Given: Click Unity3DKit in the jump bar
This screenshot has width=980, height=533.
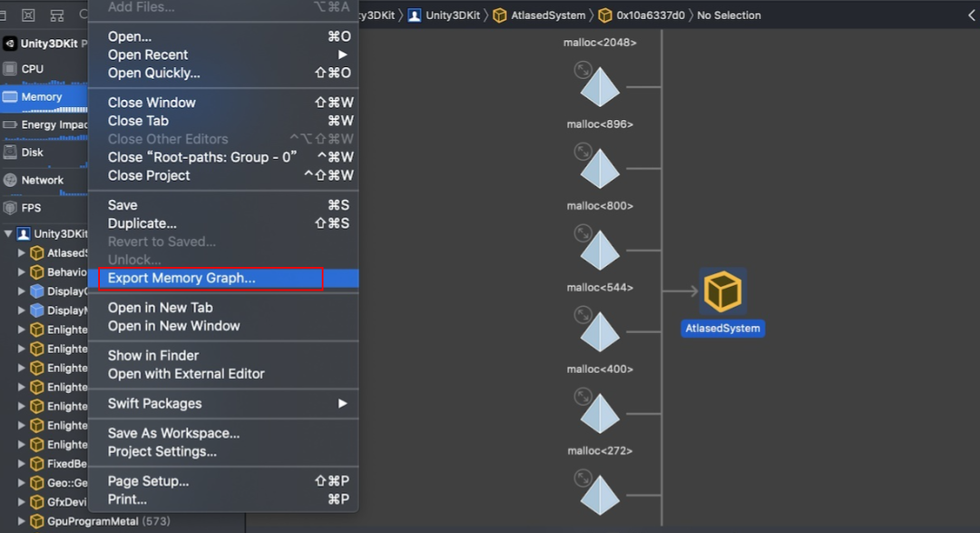Looking at the screenshot, I should 445,15.
